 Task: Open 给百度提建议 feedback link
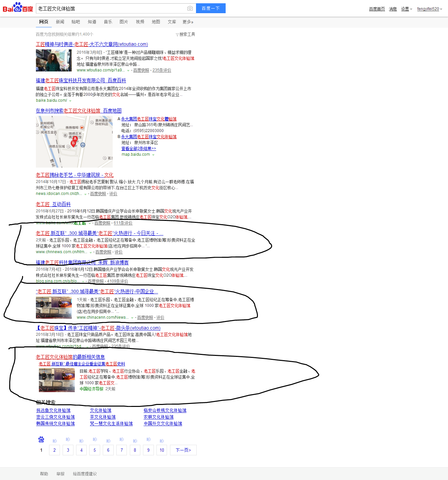coord(85,474)
